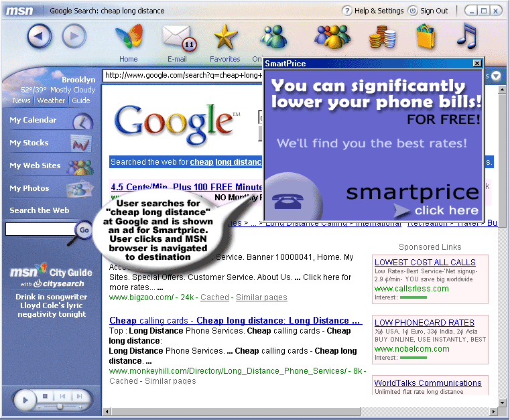This screenshot has width=510, height=420.
Task: Click the Guide link in sidebar
Action: [81, 100]
